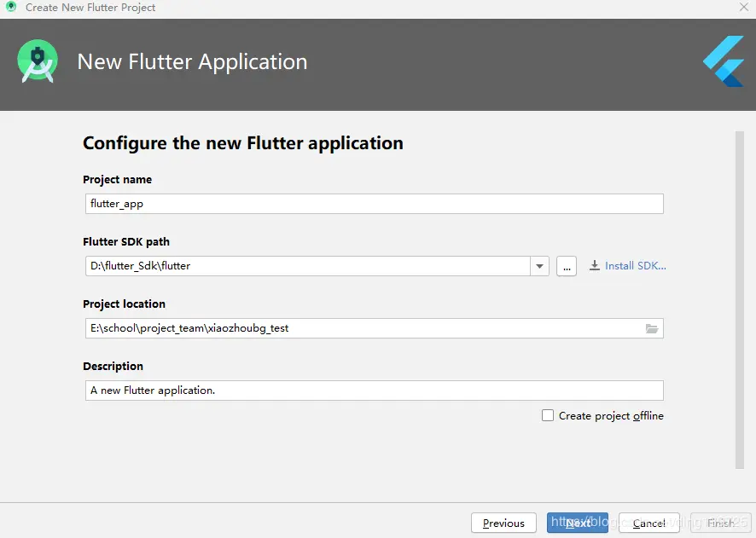Enable the Create project offline checkbox
The height and width of the screenshot is (538, 756).
click(x=548, y=415)
